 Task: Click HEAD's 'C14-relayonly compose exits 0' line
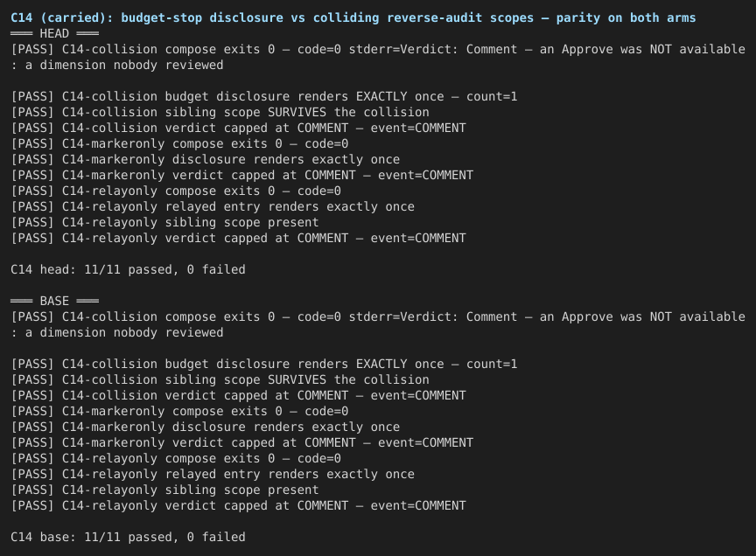click(176, 191)
